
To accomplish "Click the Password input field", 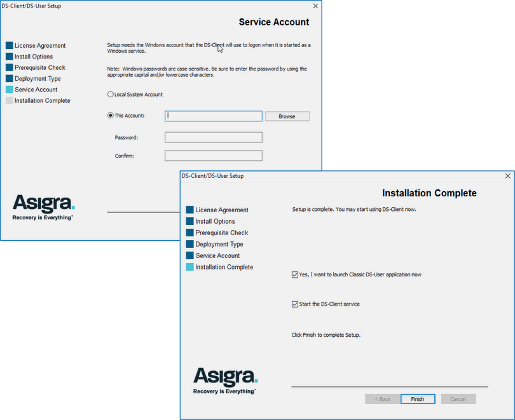I will (x=214, y=137).
